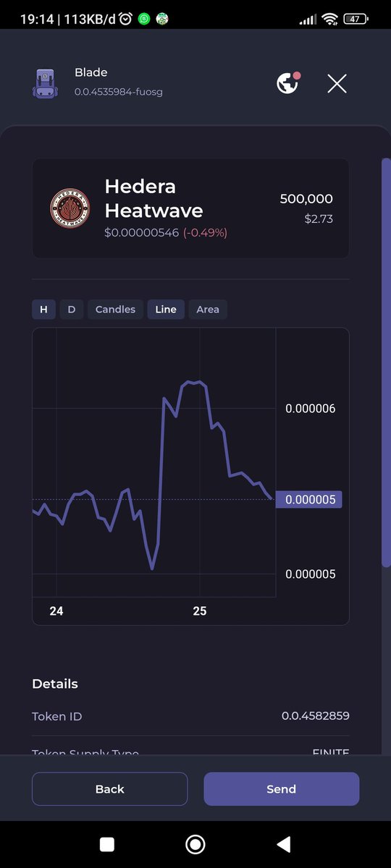Tap the Send button
391x868 pixels.
pos(281,789)
